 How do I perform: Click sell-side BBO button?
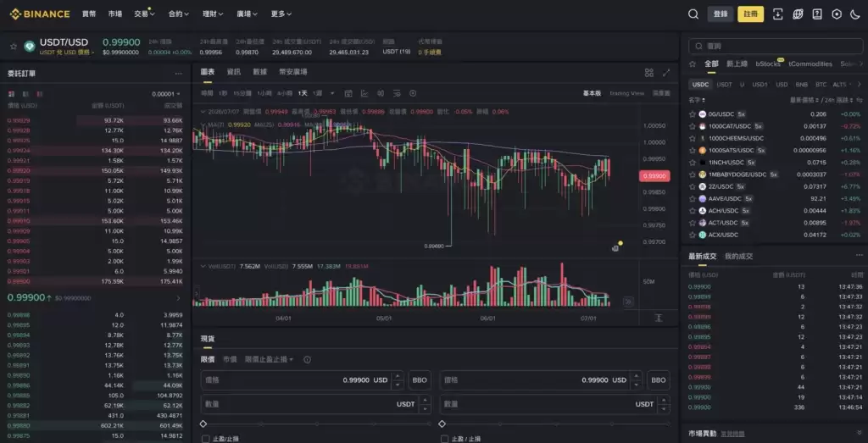(x=659, y=380)
